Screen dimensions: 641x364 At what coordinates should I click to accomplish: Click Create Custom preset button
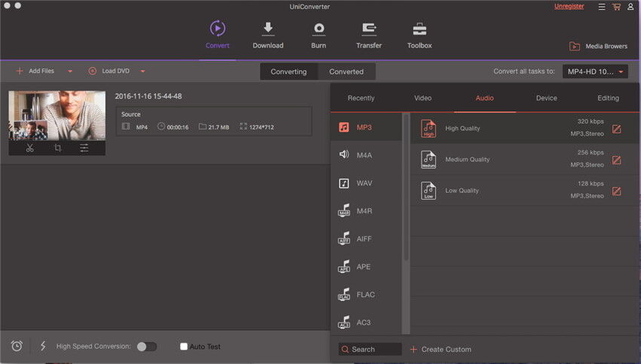click(x=440, y=349)
